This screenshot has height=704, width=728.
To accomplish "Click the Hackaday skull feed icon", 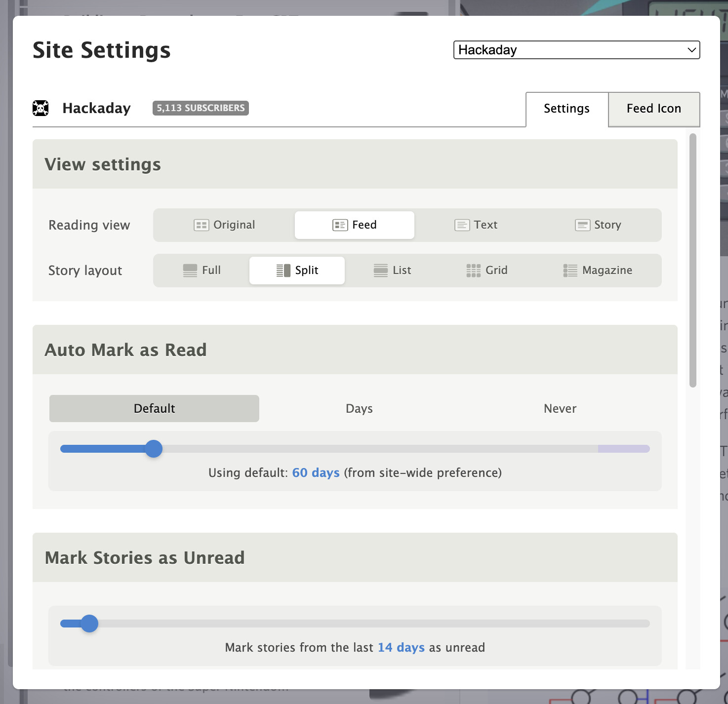I will [40, 108].
